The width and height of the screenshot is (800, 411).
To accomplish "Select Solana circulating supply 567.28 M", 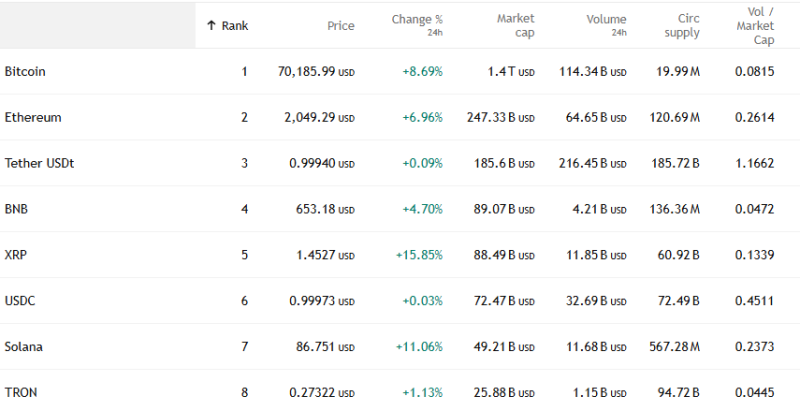I will click(674, 347).
